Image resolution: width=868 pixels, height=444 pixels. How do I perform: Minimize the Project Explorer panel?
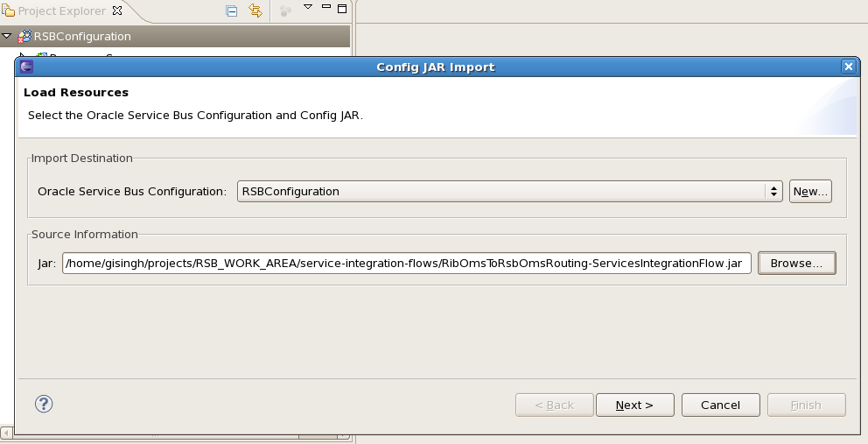pos(326,7)
